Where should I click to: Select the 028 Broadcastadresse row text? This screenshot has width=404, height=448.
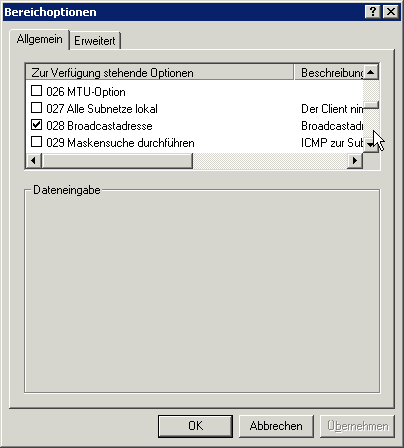point(99,126)
